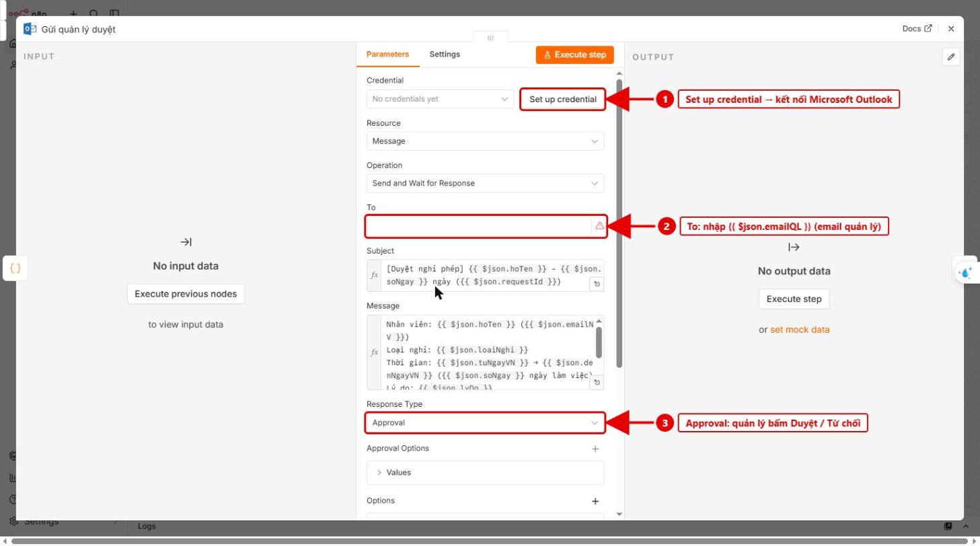Click the warning triangle in the To field
This screenshot has width=980, height=546.
pos(599,226)
